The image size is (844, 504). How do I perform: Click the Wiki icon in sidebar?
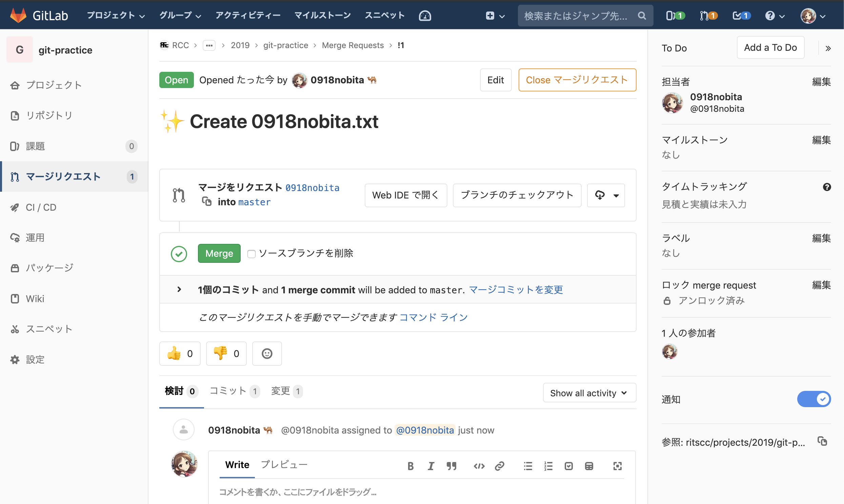17,298
